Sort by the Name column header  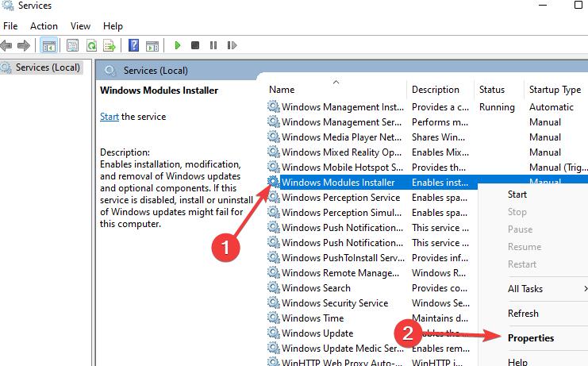282,90
